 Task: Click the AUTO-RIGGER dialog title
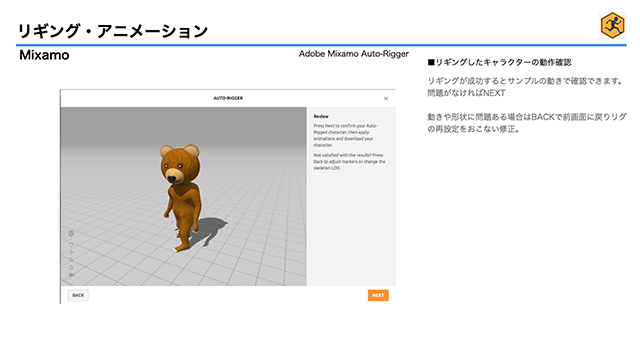pos(228,98)
